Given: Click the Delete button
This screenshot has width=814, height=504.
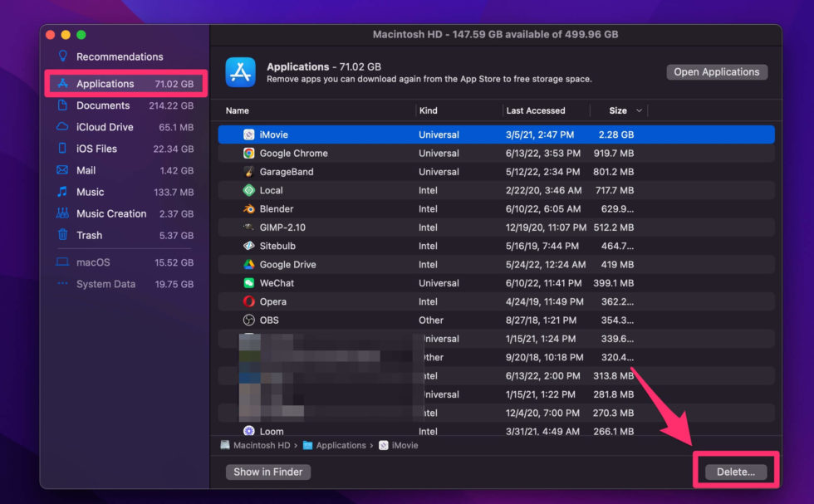Looking at the screenshot, I should (737, 470).
